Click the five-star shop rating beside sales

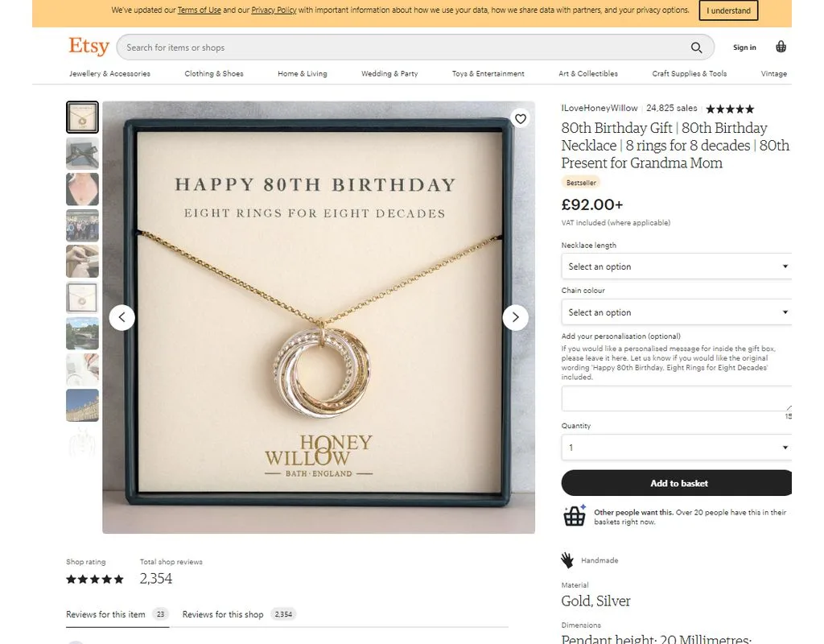point(730,109)
